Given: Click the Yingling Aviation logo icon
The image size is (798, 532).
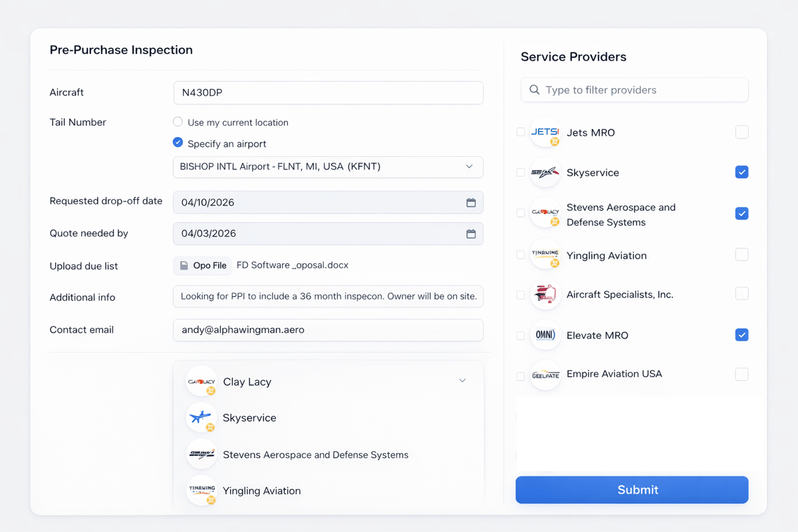Looking at the screenshot, I should pyautogui.click(x=545, y=255).
